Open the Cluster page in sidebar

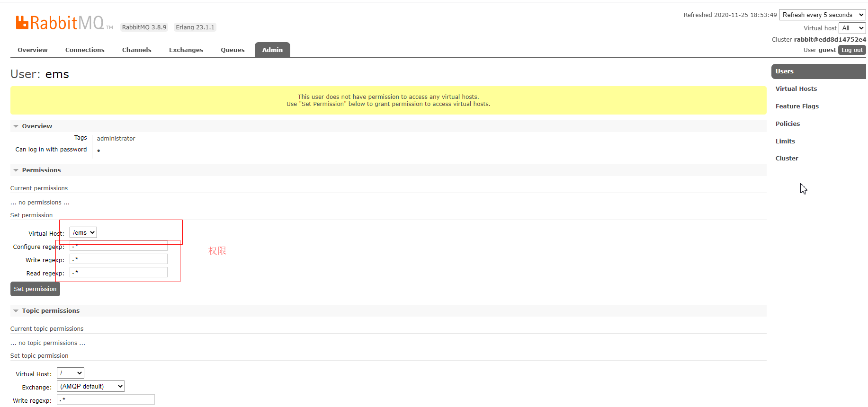(x=787, y=159)
